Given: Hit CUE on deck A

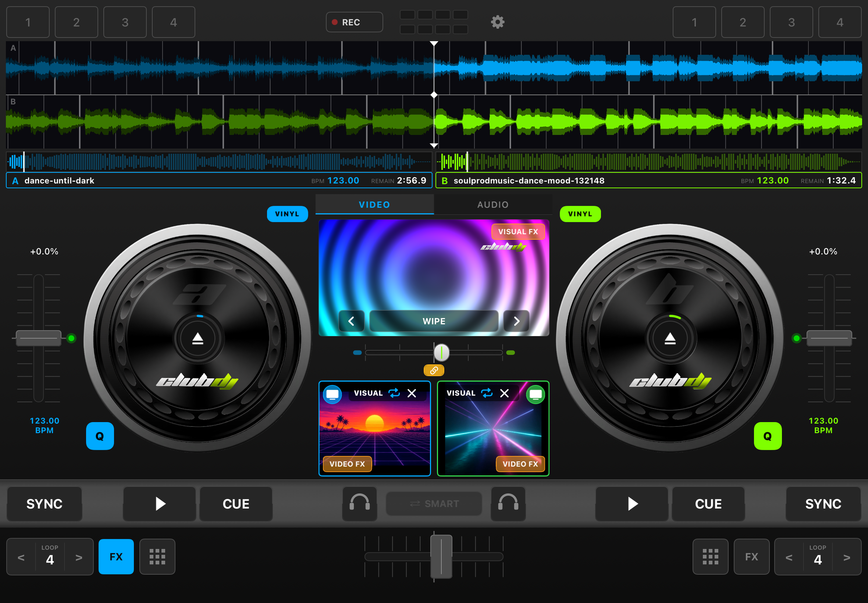Looking at the screenshot, I should tap(236, 504).
